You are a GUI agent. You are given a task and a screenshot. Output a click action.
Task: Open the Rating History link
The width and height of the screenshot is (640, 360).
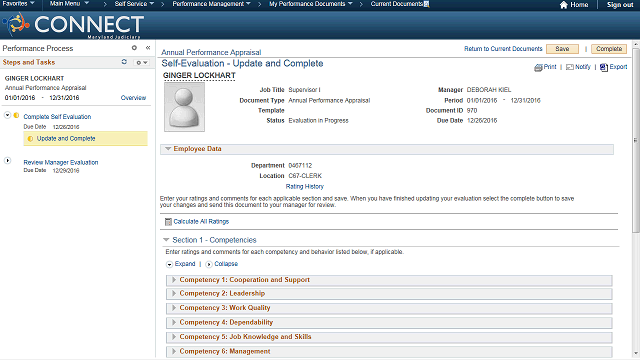(x=304, y=187)
